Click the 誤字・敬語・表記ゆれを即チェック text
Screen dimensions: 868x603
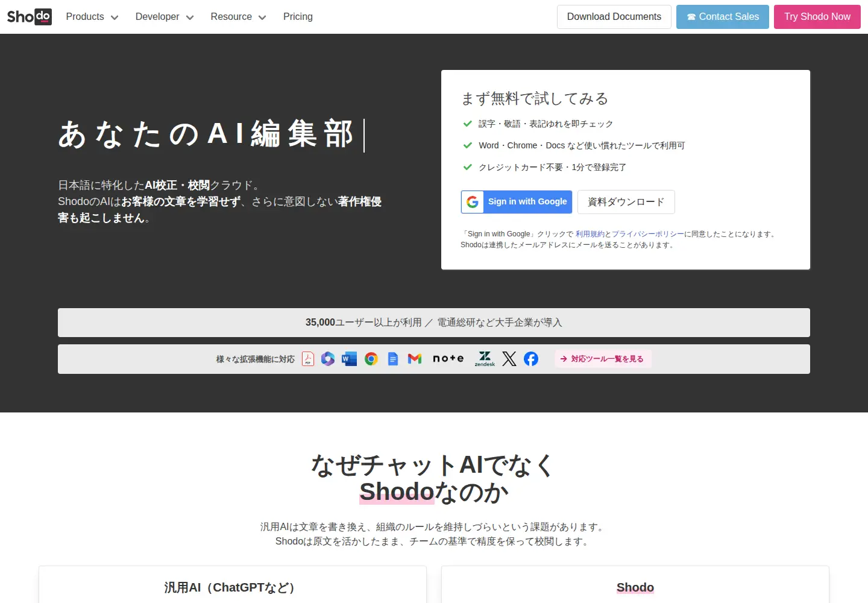[x=546, y=124]
